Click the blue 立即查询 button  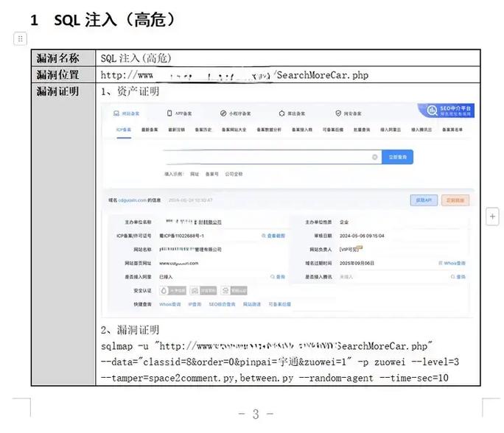(398, 157)
